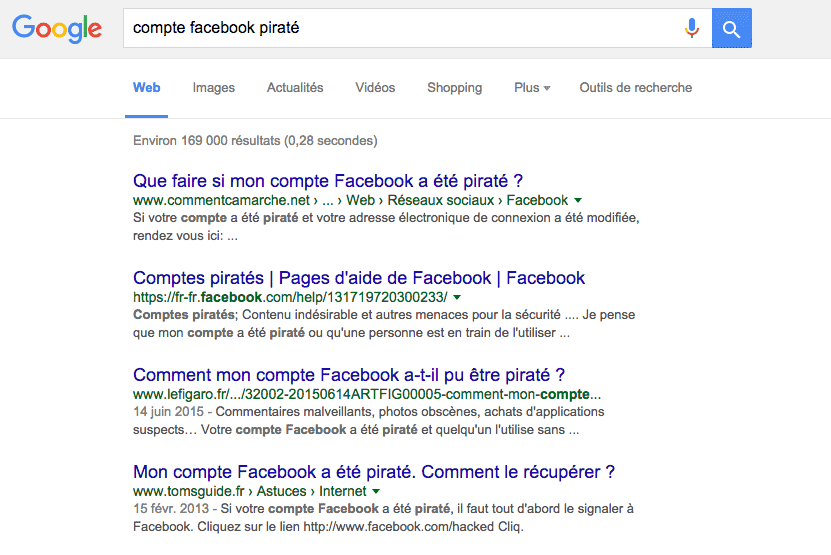This screenshot has width=831, height=555.
Task: Open 'Comptes piratés | Pages d'aide de Facebook' link
Action: tap(359, 278)
